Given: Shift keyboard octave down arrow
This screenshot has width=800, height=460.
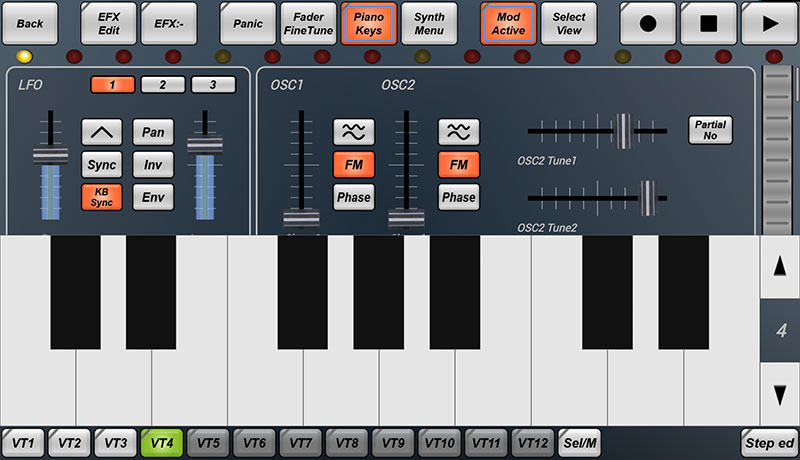Looking at the screenshot, I should pos(780,395).
